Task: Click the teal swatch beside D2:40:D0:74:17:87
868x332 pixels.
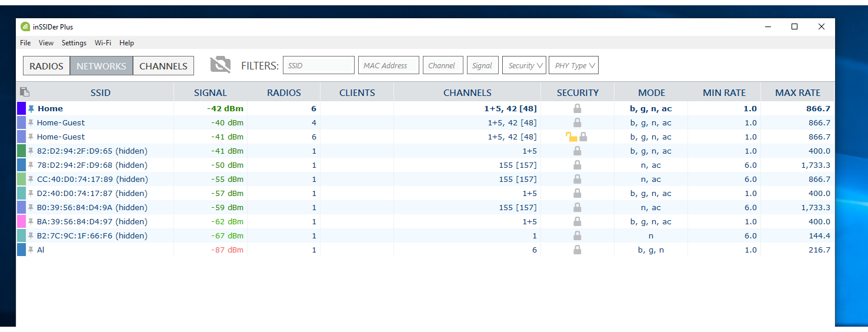Action: pyautogui.click(x=21, y=193)
